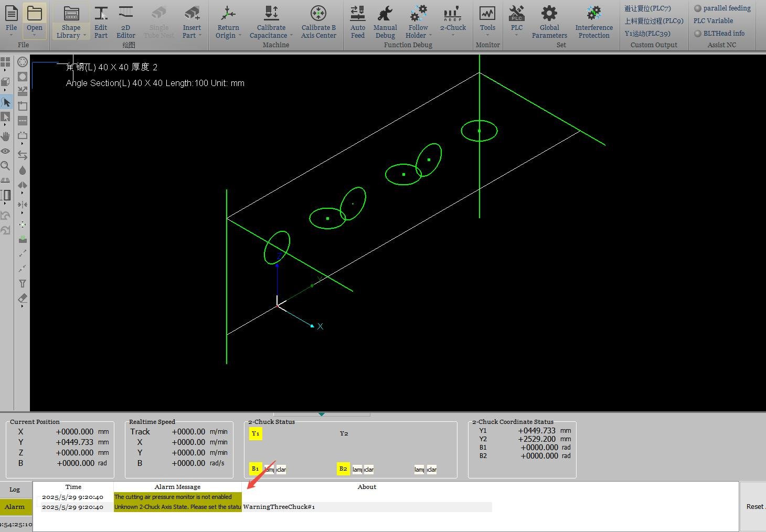766x532 pixels.
Task: Expand the 2-Chuck dropdown arrow
Action: click(x=453, y=35)
